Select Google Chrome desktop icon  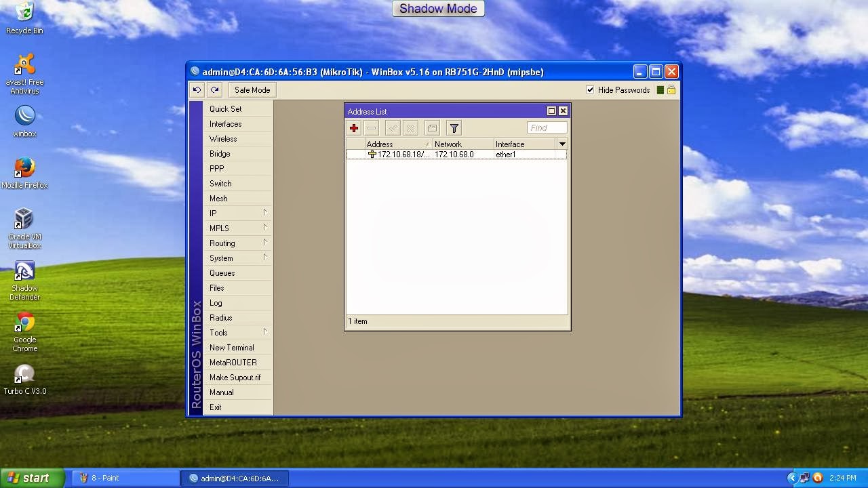pos(24,332)
